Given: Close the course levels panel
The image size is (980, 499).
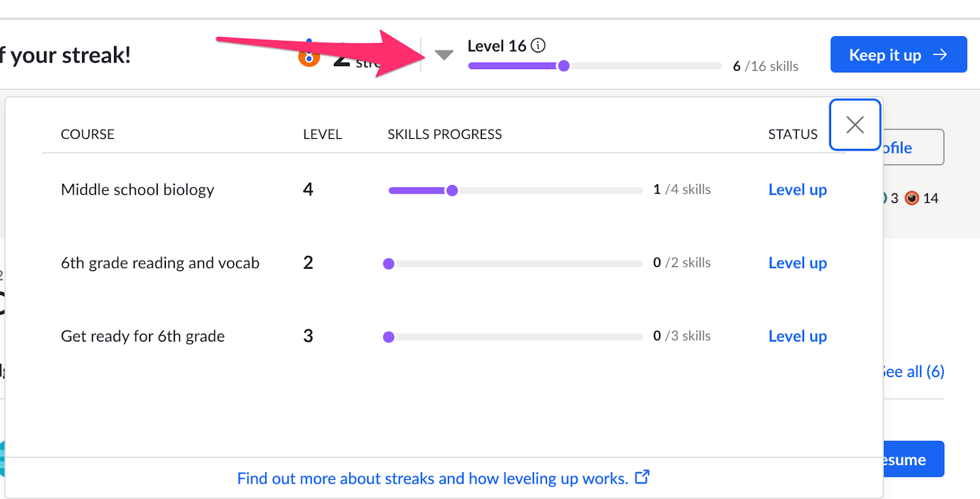Looking at the screenshot, I should tap(855, 125).
